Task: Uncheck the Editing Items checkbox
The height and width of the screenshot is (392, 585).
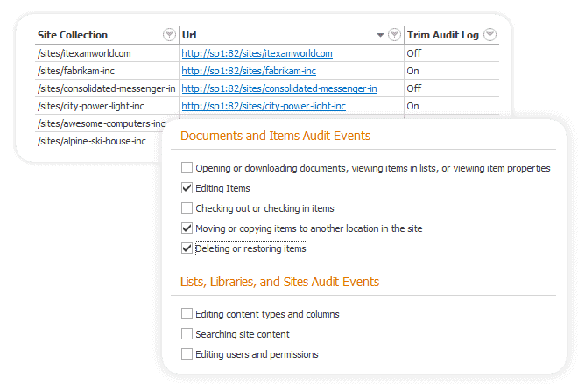Action: 187,188
